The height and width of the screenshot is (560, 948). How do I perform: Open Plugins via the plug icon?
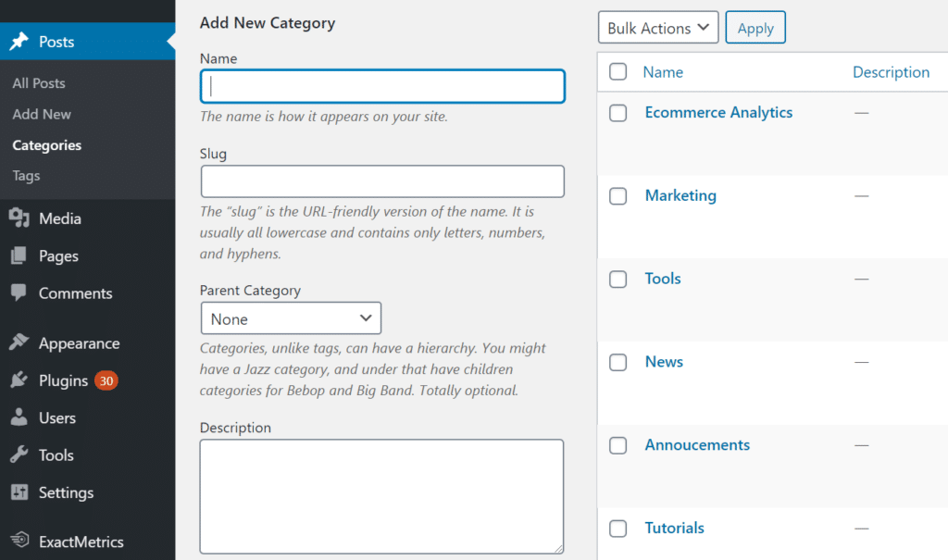coord(20,380)
